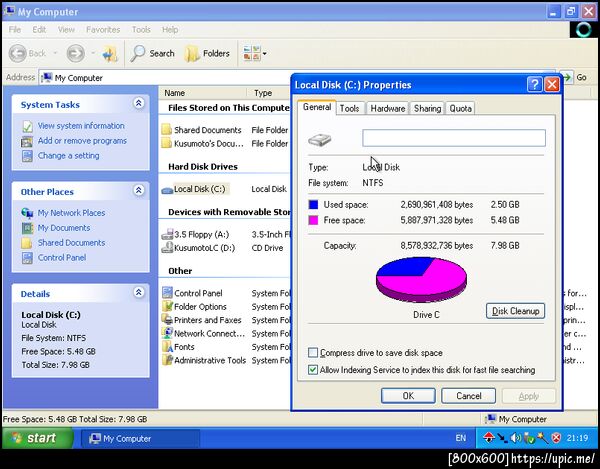Open the Forward history dropdown arrow
Screen dimensions: 600x469
pyautogui.click(x=93, y=53)
